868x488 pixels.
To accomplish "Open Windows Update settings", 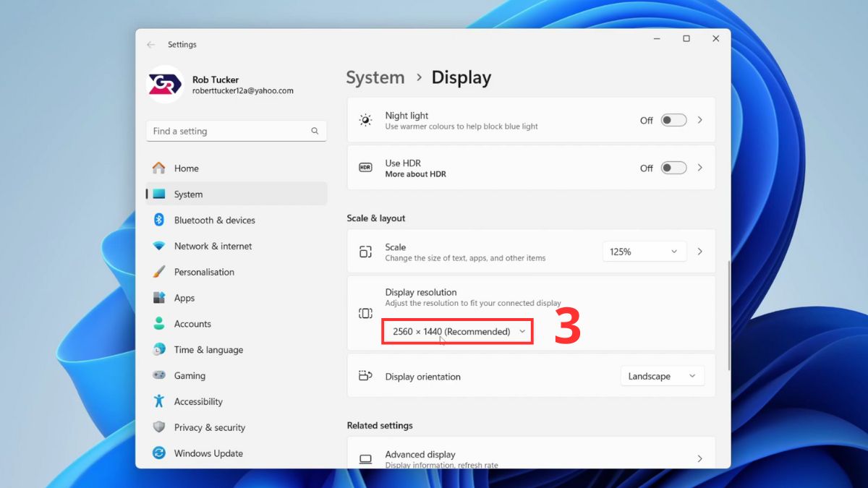I will coord(208,453).
